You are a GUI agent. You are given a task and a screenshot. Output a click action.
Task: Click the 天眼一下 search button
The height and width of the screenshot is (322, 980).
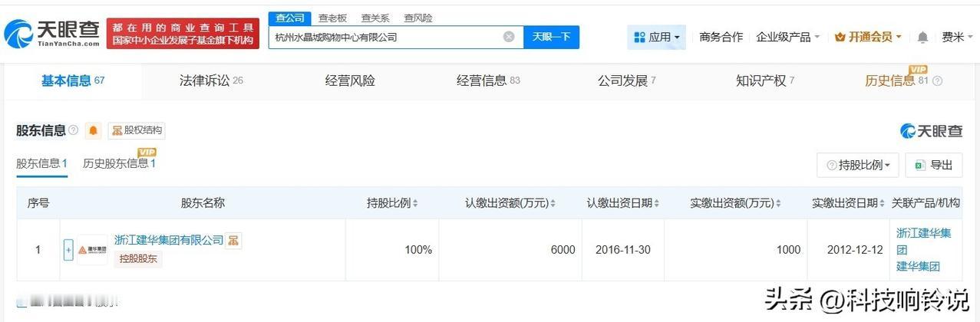point(551,37)
